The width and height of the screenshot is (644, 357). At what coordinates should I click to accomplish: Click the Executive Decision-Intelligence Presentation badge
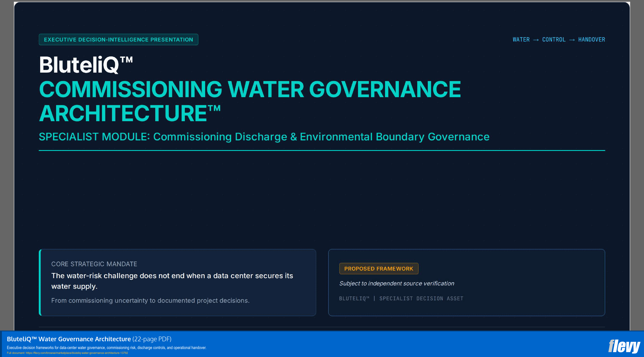(119, 39)
